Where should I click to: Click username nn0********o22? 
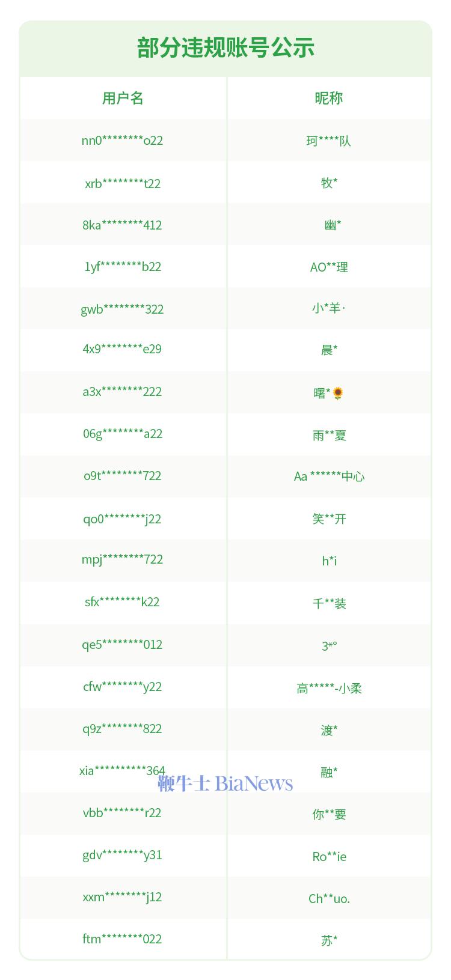(122, 141)
